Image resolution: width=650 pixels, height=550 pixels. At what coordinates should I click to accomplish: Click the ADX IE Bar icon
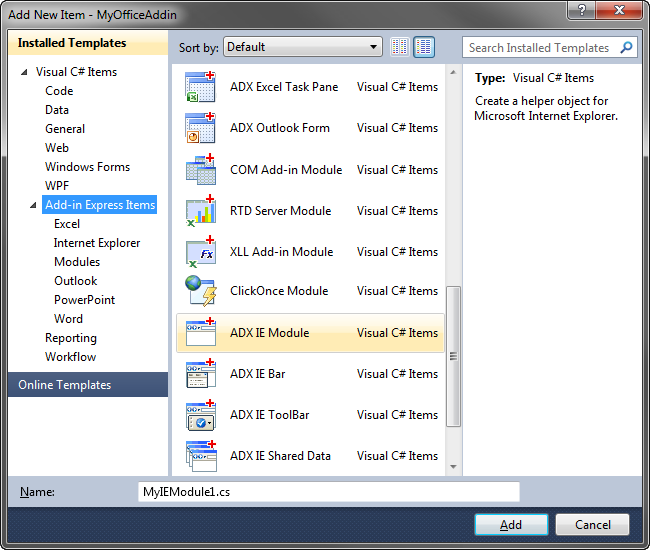pyautogui.click(x=201, y=373)
